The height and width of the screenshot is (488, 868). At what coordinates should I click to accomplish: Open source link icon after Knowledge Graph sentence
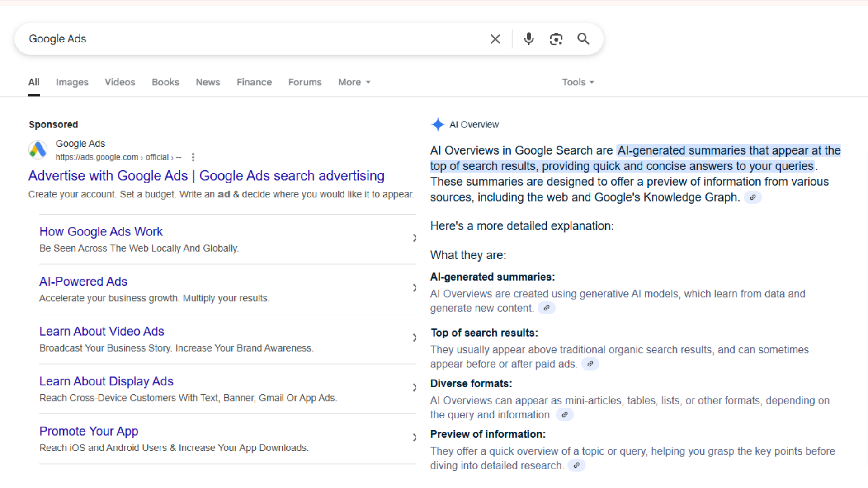pyautogui.click(x=753, y=197)
